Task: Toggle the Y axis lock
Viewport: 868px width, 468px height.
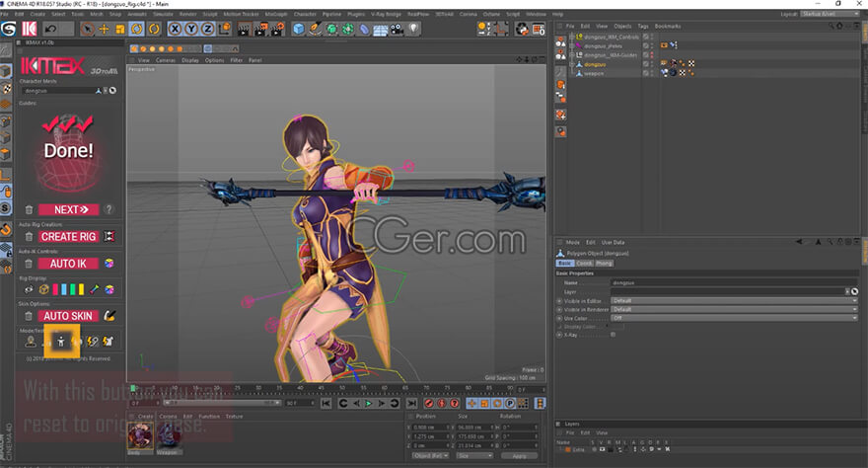Action: (x=191, y=29)
